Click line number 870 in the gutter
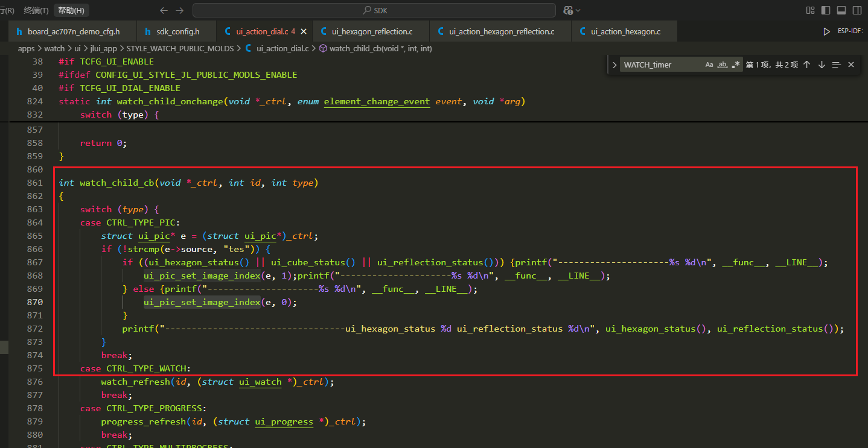Screen dimensions: 868x448 click(x=35, y=302)
